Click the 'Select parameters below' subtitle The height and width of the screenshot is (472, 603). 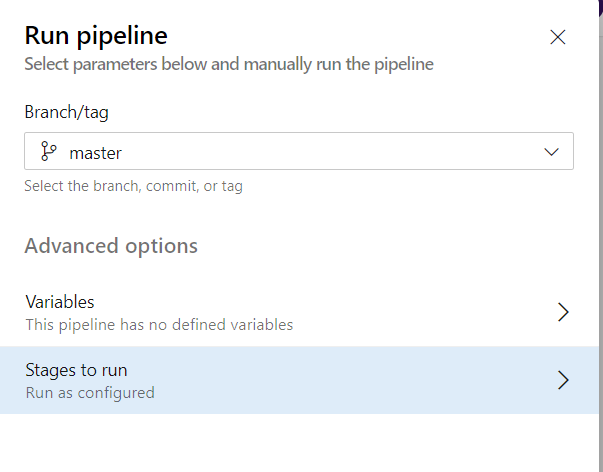point(228,64)
